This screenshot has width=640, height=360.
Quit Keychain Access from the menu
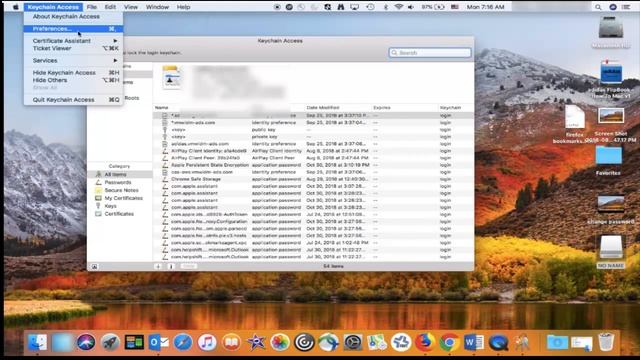(73, 100)
